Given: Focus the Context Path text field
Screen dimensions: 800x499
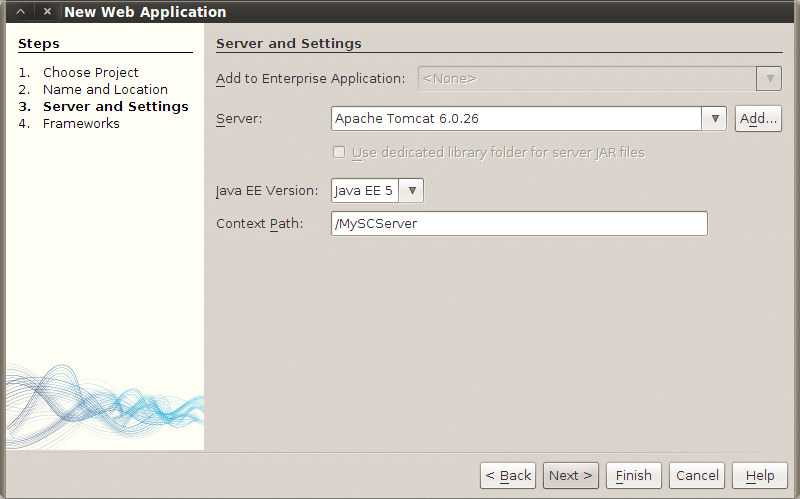Looking at the screenshot, I should point(518,223).
